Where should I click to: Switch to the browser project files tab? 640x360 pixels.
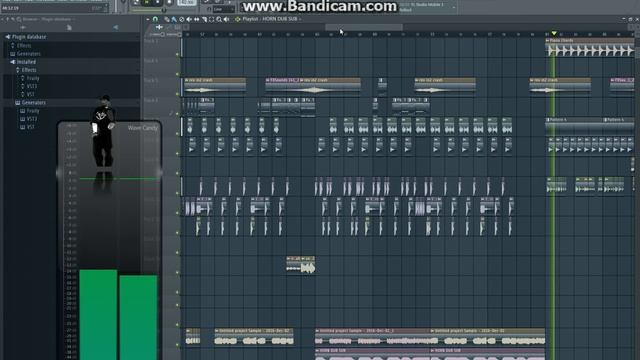tap(69, 28)
